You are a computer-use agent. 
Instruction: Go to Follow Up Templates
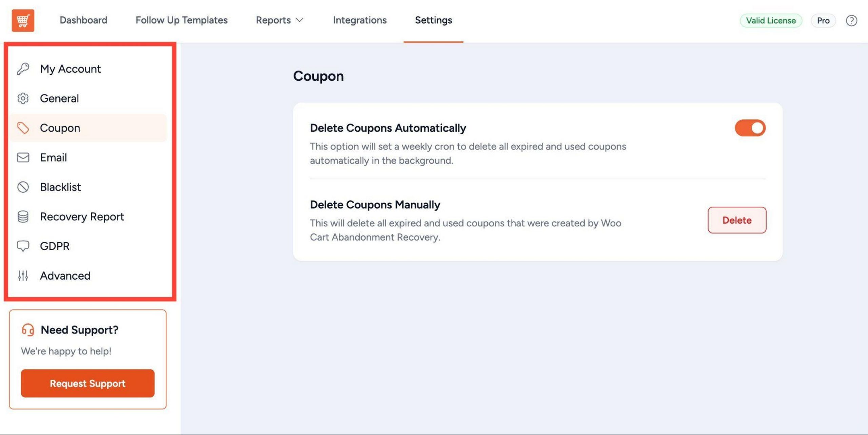click(x=181, y=20)
